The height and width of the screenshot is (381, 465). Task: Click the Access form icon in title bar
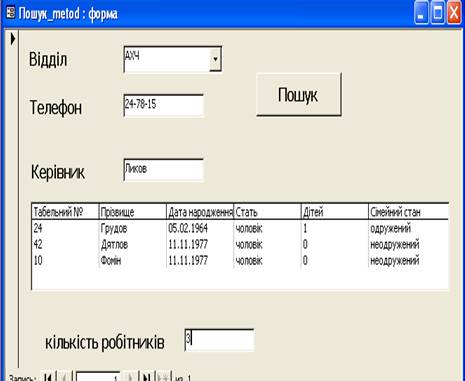[11, 13]
